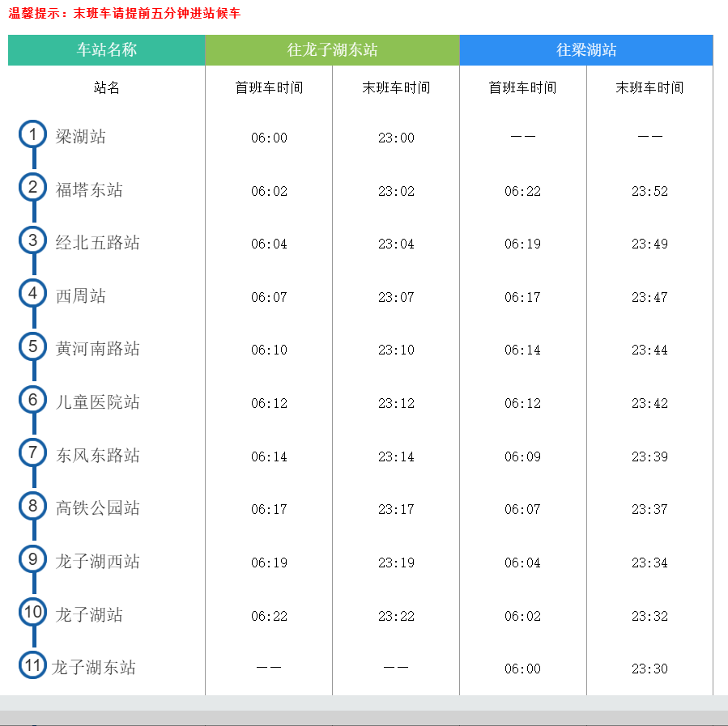Click 23:30 last train time at 龙子湖东站

click(649, 669)
